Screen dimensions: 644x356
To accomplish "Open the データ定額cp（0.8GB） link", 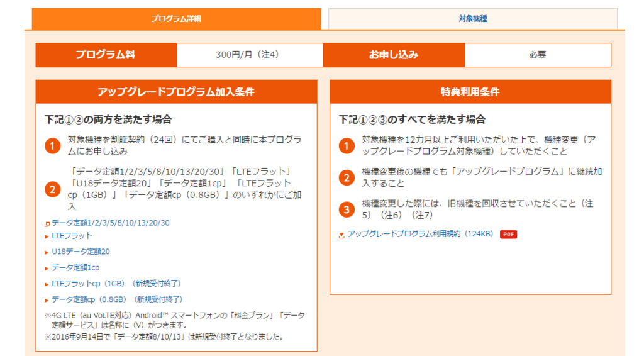I will (x=117, y=300).
